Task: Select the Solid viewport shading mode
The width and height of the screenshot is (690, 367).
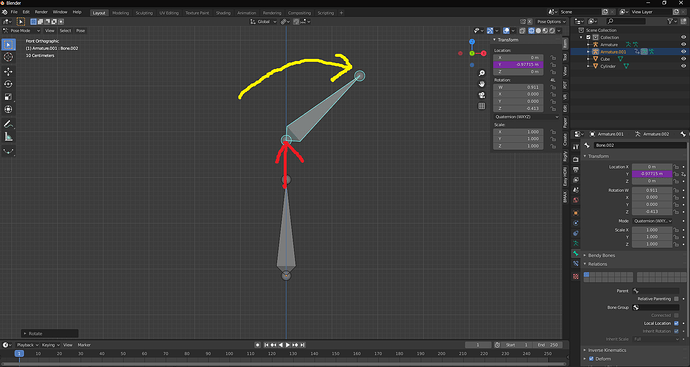Action: (x=538, y=31)
